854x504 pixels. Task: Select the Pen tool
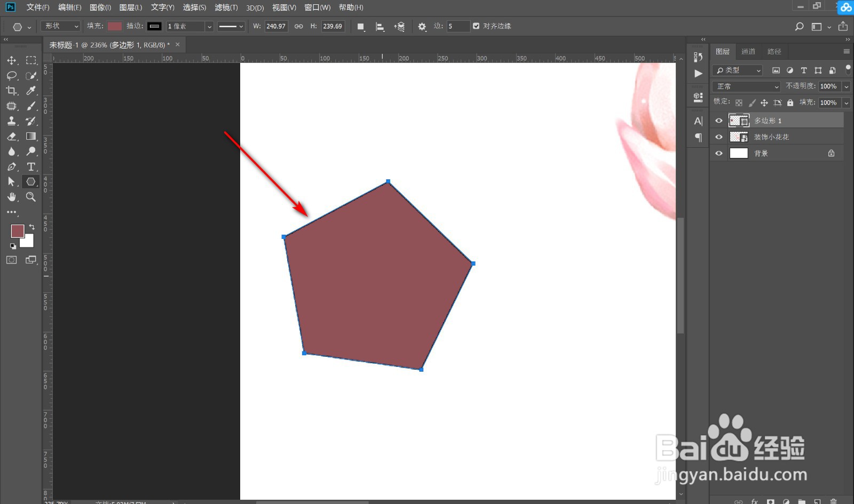tap(12, 167)
